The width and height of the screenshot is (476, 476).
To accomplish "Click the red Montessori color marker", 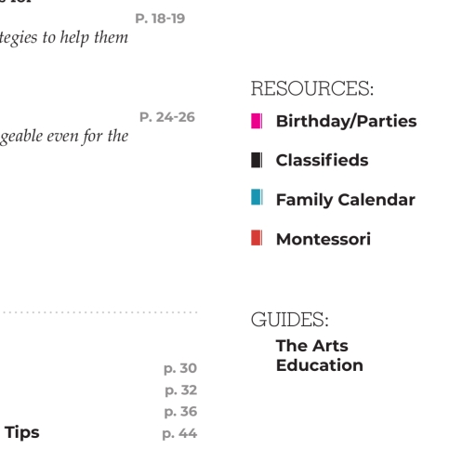I will (257, 238).
